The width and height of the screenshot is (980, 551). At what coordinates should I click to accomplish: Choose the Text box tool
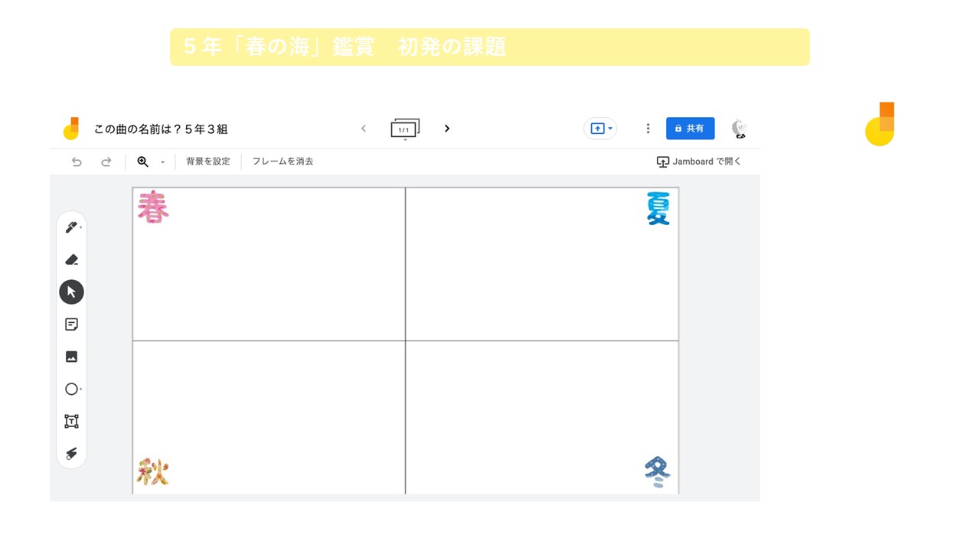pos(71,421)
